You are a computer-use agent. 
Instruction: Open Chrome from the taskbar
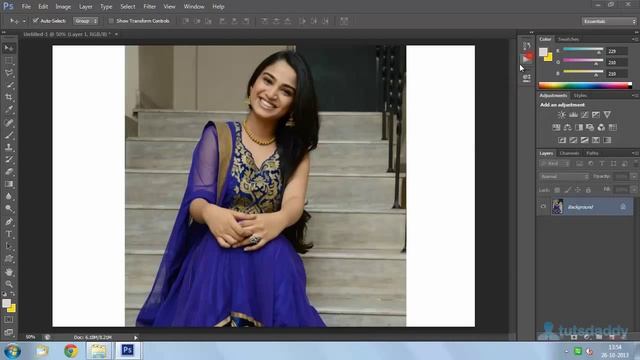pyautogui.click(x=71, y=351)
